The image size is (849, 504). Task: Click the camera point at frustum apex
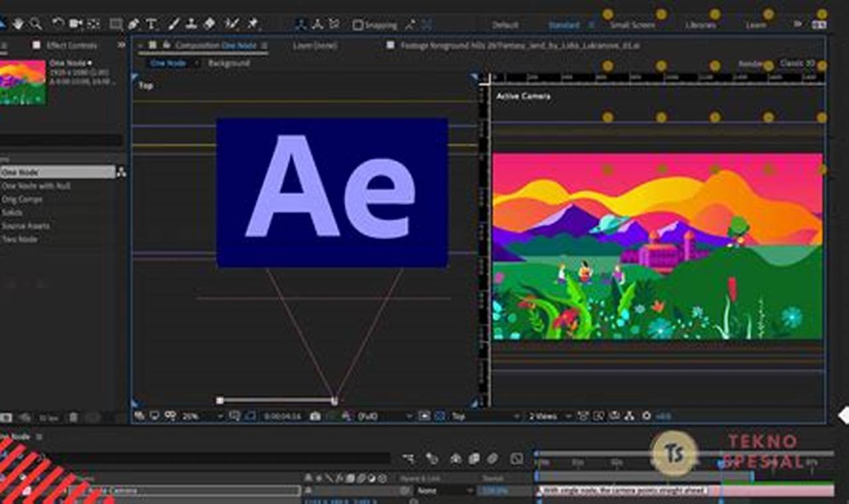334,401
